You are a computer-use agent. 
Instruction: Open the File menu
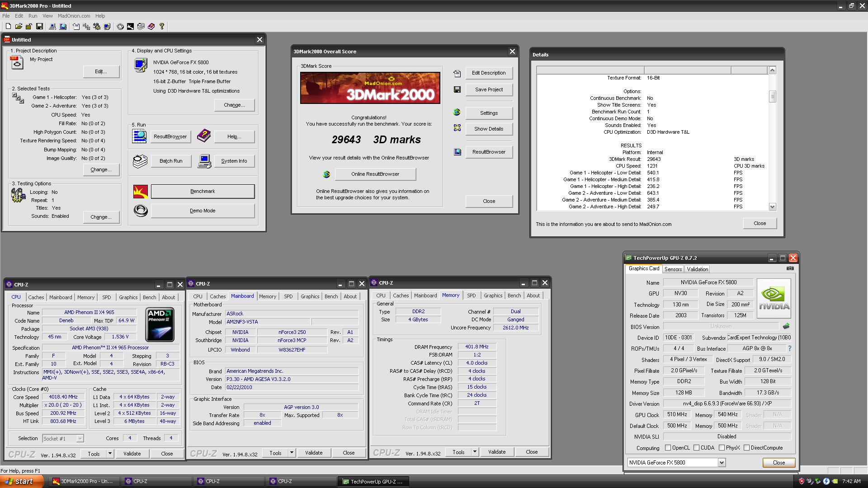[6, 16]
